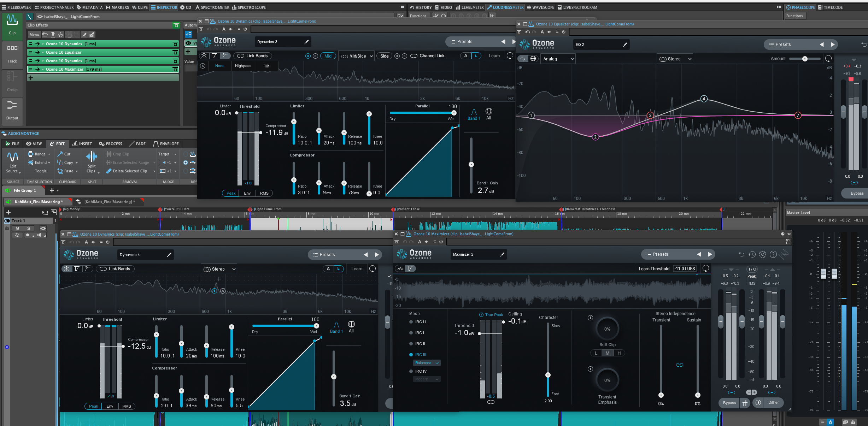The width and height of the screenshot is (868, 426).
Task: Click the add track plus icon
Action: (8, 212)
